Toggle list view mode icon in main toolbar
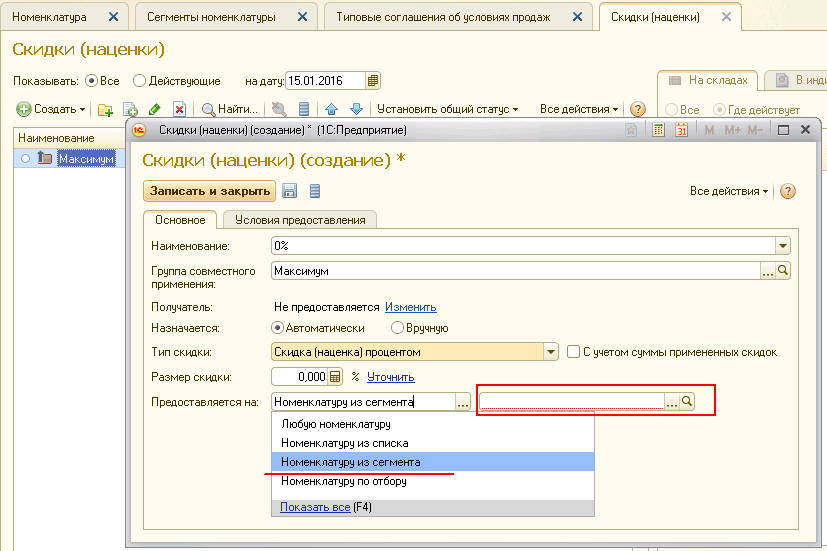The image size is (827, 551). 304,110
